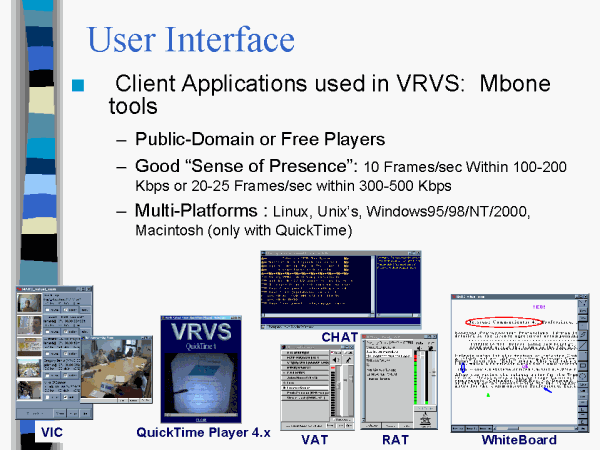The width and height of the screenshot is (600, 450).
Task: Click the speaker icon in RAT
Action: [419, 348]
